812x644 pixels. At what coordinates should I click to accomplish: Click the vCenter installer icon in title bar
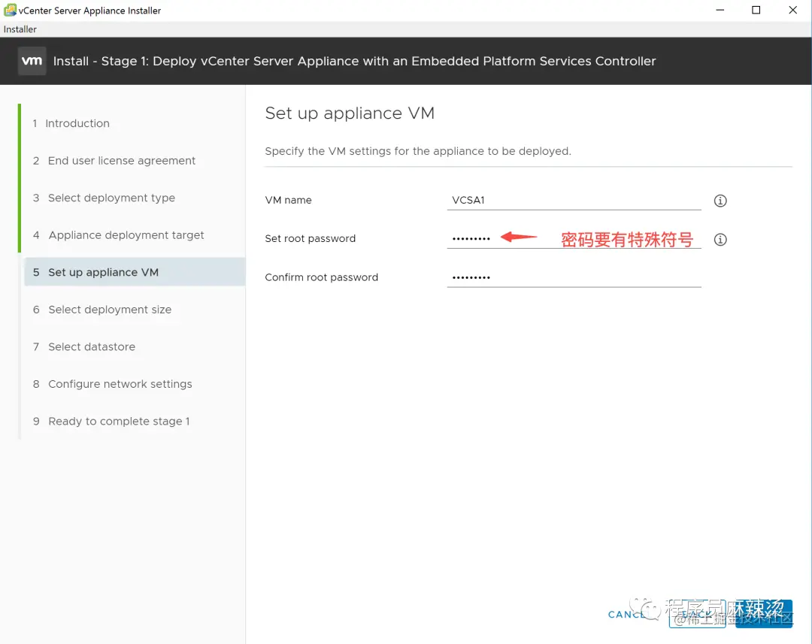coord(9,10)
